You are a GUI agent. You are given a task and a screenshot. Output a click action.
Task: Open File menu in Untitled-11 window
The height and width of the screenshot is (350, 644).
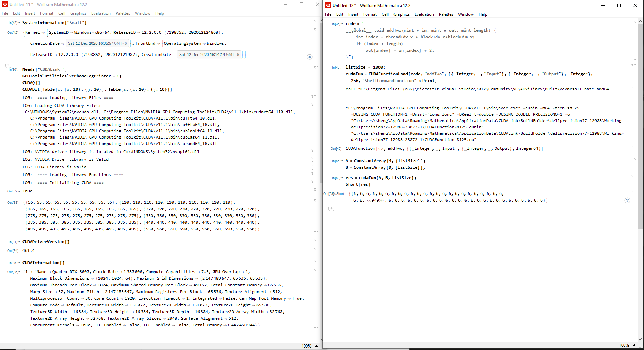point(5,13)
